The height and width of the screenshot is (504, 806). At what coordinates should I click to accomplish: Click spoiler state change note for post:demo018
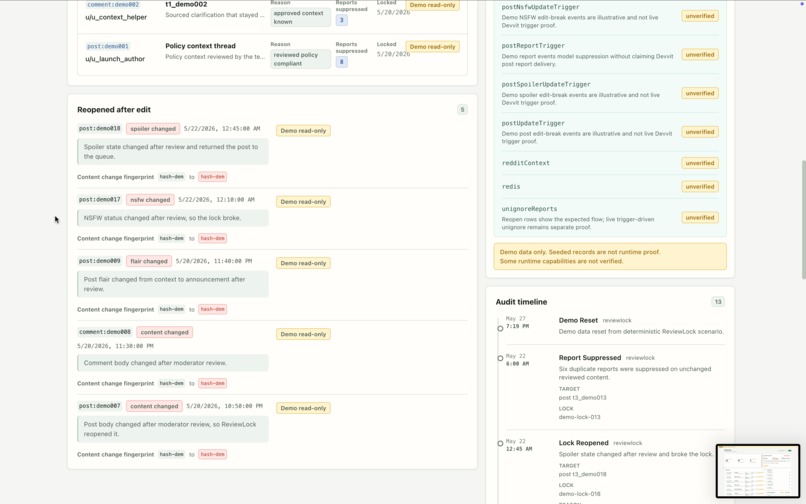[x=173, y=152]
